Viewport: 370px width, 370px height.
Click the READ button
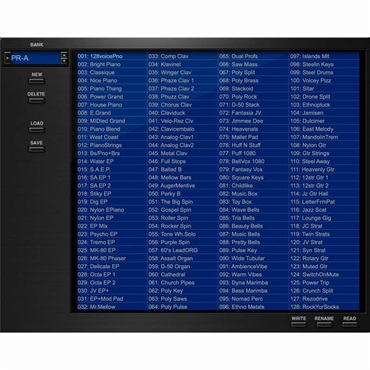tap(349, 324)
